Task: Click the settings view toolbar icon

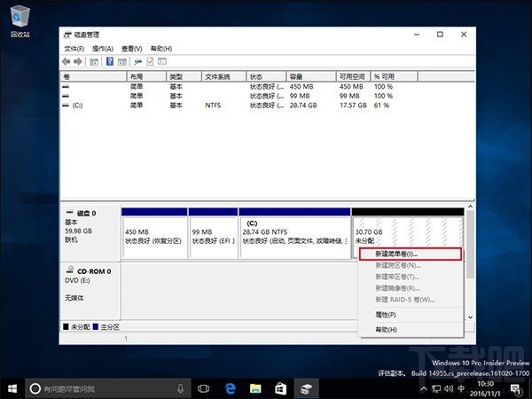Action: click(162, 61)
